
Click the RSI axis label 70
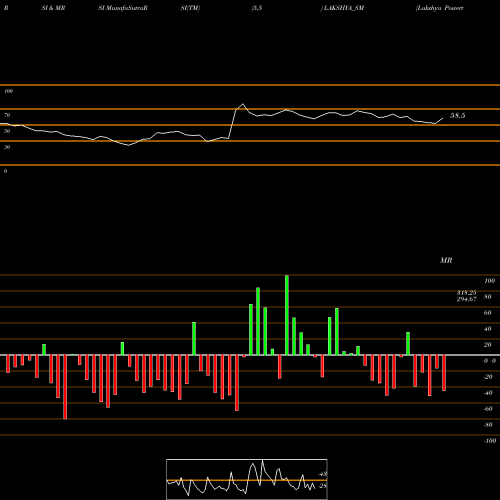click(x=7, y=115)
